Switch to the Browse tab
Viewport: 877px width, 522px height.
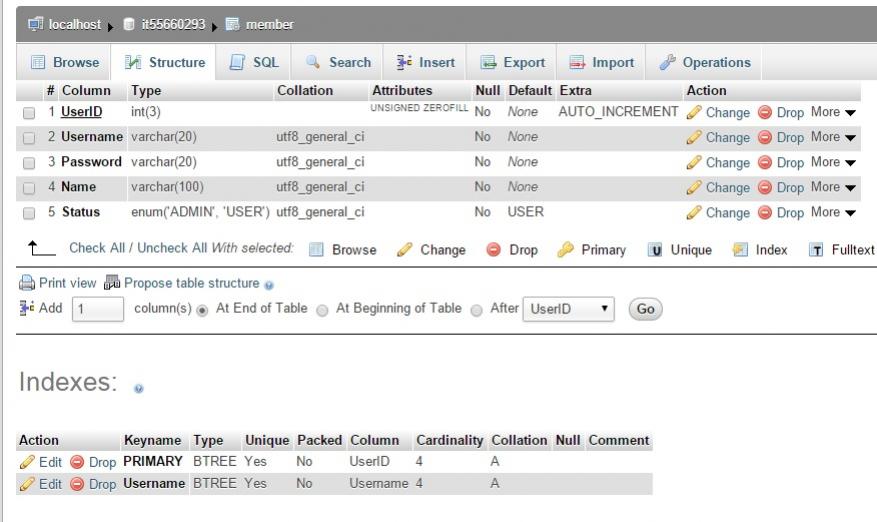tap(64, 62)
